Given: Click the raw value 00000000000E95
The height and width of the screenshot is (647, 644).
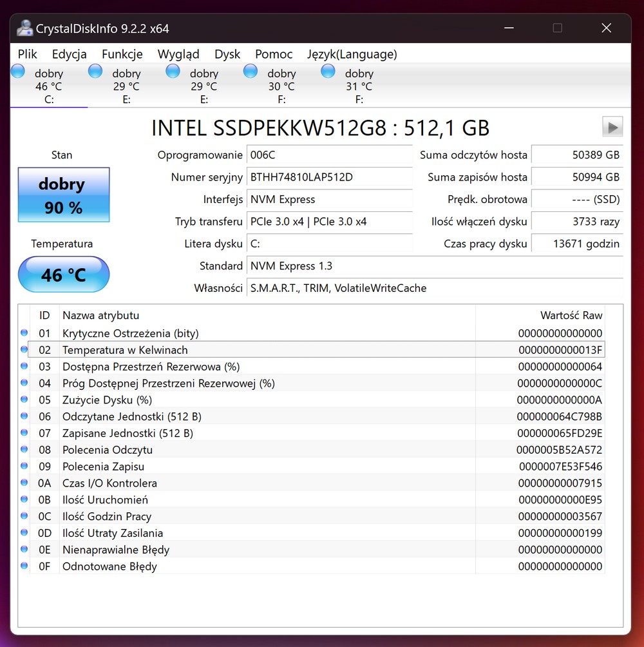Looking at the screenshot, I should coord(560,499).
